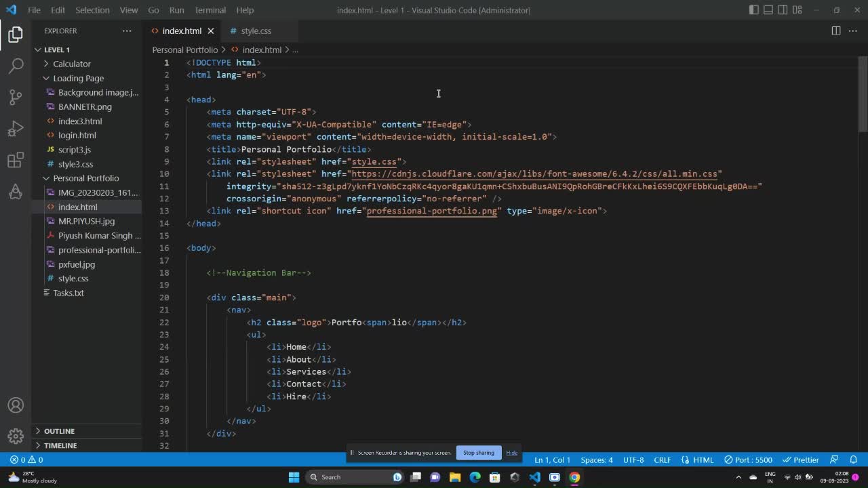Open the status bar notifications bell
This screenshot has height=488, width=868.
853,460
